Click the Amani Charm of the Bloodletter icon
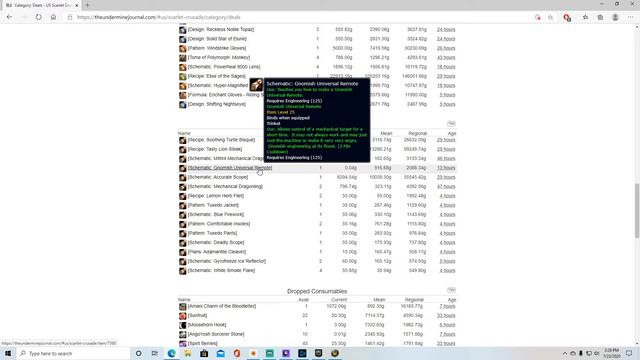640x360 pixels. [182, 307]
